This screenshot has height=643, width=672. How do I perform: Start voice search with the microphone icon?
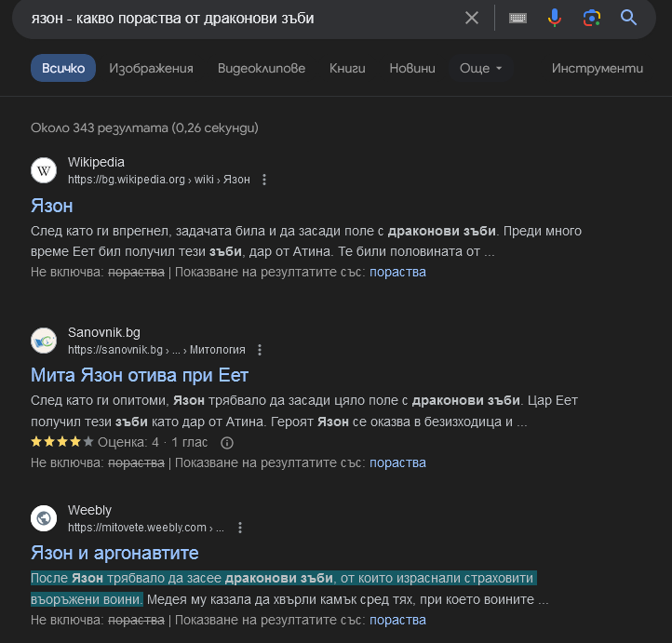pyautogui.click(x=555, y=18)
